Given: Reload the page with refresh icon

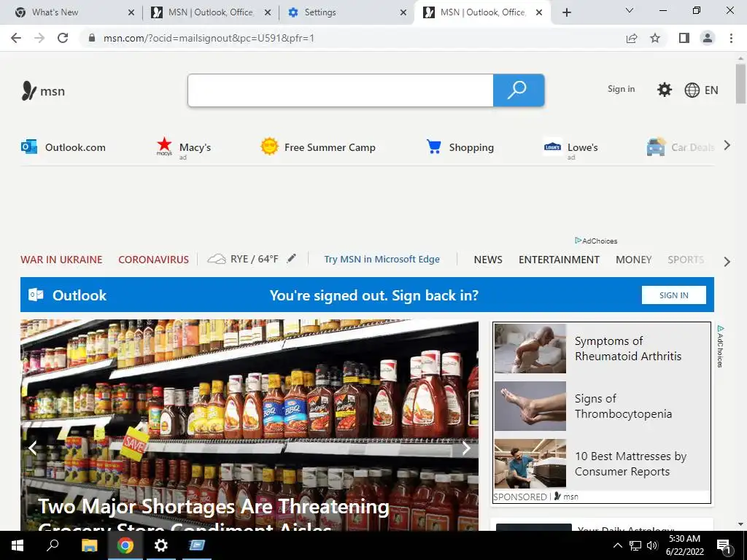Looking at the screenshot, I should click(x=63, y=38).
